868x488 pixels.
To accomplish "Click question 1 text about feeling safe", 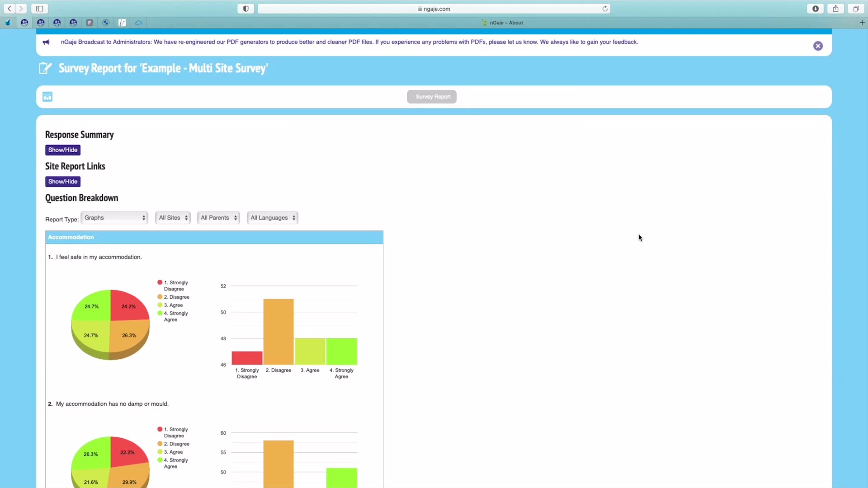I will (99, 257).
